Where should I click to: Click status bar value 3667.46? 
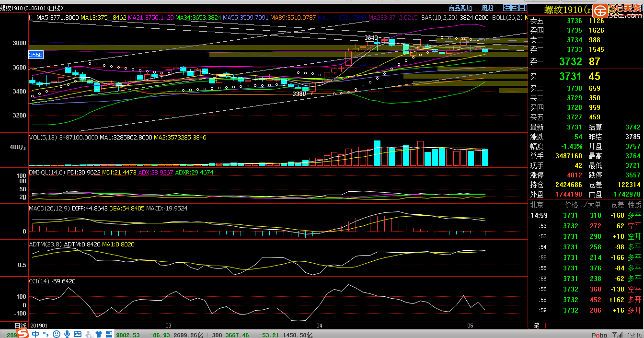click(238, 335)
